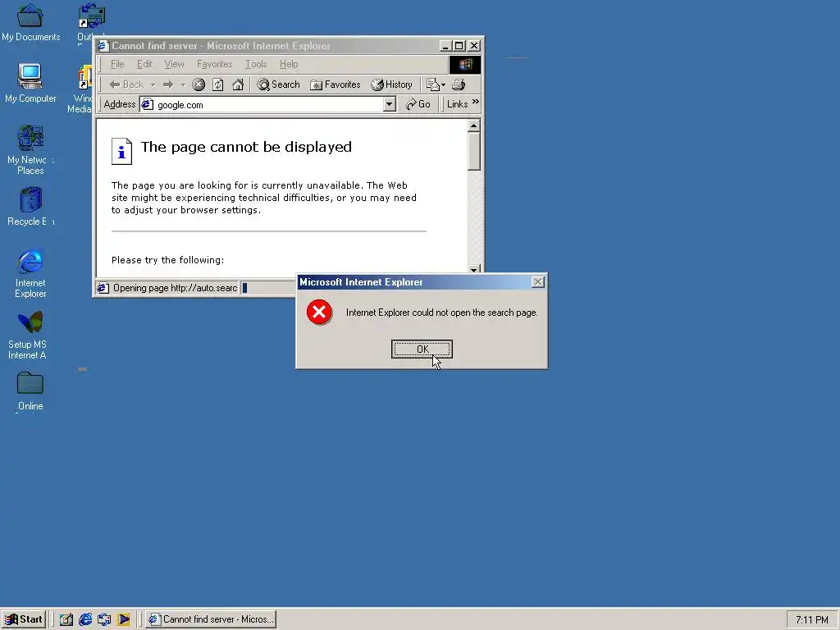Click the Show Desktop quick launch icon
Screen dimensions: 840x630
pos(66,619)
